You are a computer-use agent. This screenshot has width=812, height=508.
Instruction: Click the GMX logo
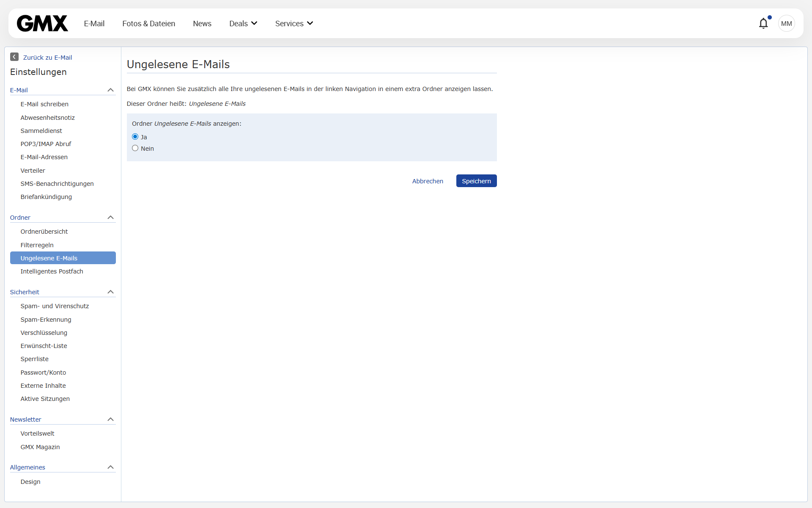click(x=42, y=23)
